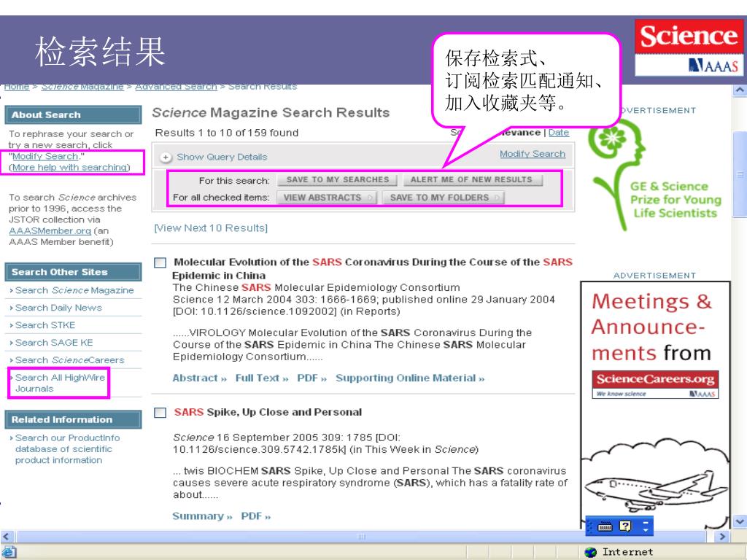Open Search our ProductInfo database link
The height and width of the screenshot is (560, 747).
(x=67, y=449)
